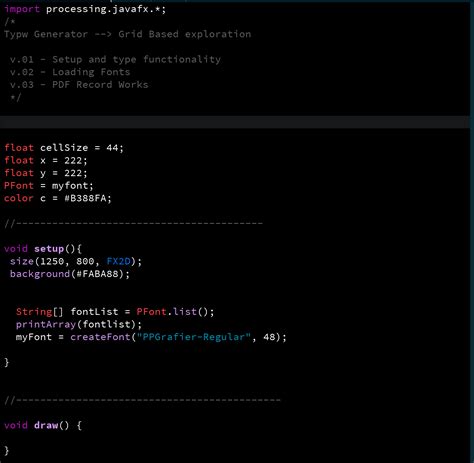Click font size argument '48'
The width and height of the screenshot is (474, 463).
point(269,337)
